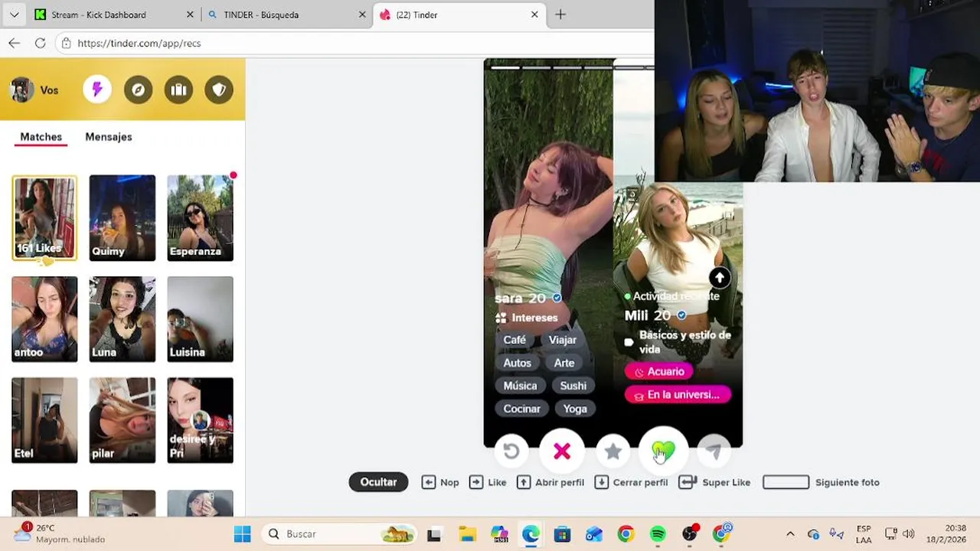Open the match antoo
The image size is (980, 551).
[x=44, y=319]
